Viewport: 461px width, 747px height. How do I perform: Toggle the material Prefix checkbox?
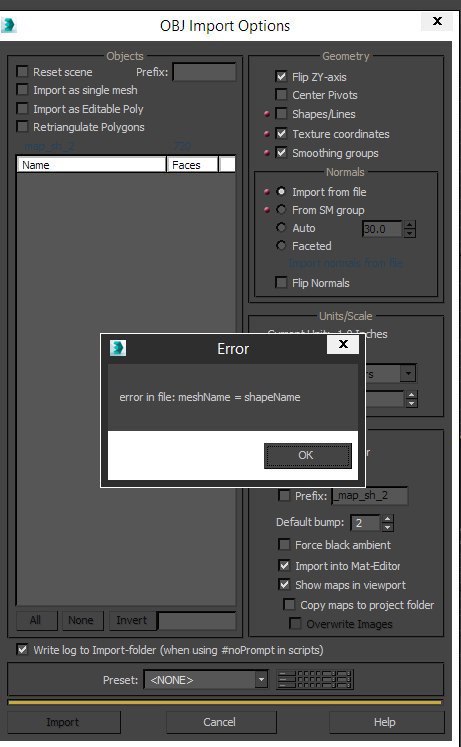(284, 495)
